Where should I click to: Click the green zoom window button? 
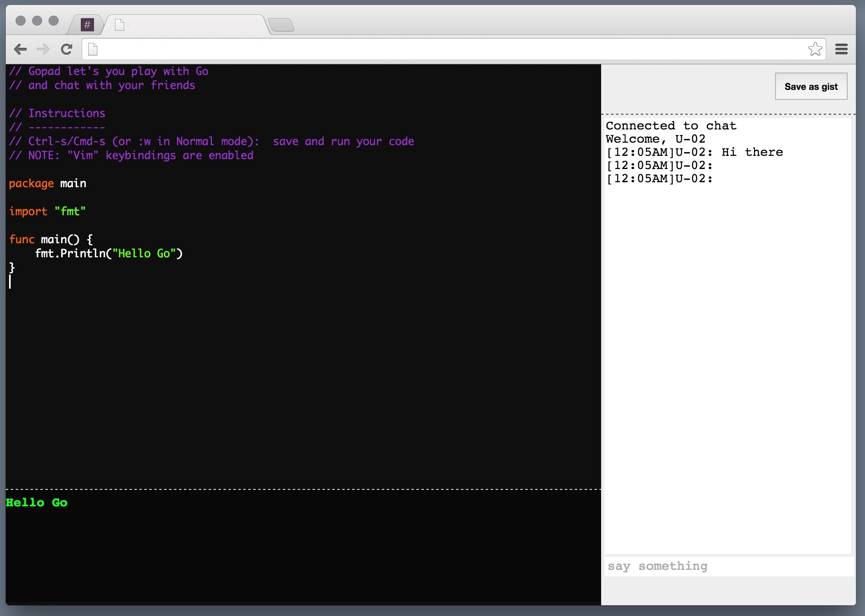(x=54, y=21)
